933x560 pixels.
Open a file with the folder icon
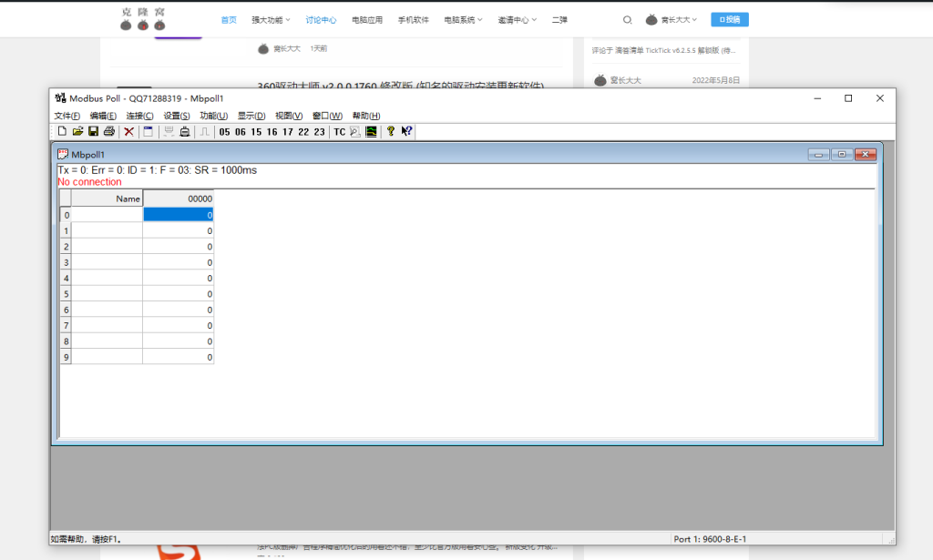[77, 131]
